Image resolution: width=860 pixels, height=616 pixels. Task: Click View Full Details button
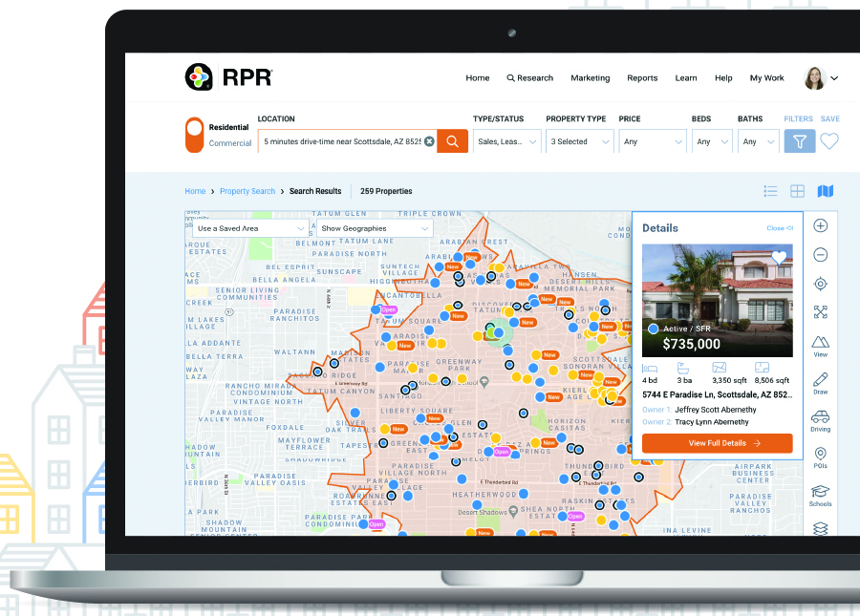pyautogui.click(x=718, y=443)
